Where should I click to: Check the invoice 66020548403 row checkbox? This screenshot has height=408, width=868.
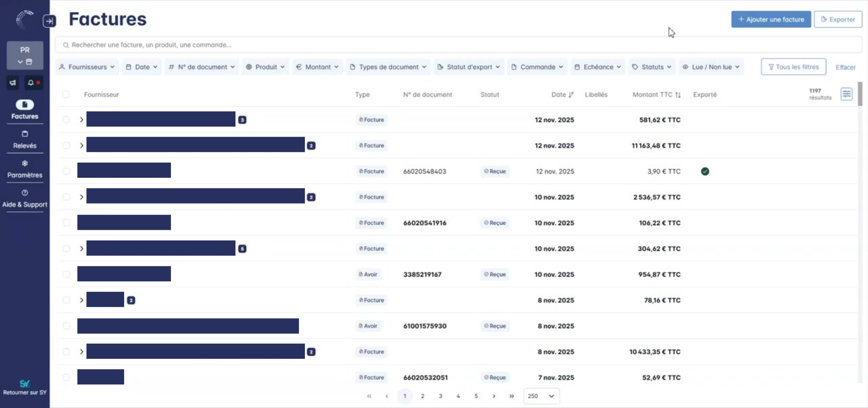(66, 171)
